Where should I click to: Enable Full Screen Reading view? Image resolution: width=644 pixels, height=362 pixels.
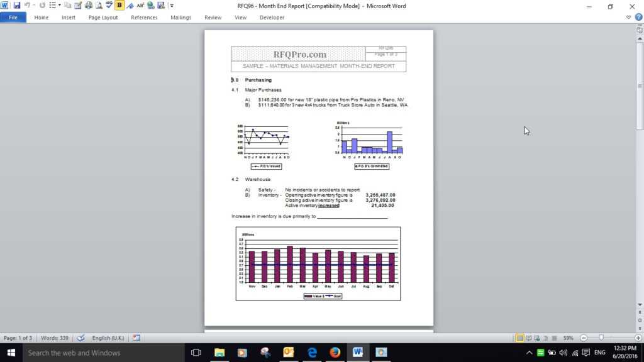[x=529, y=337]
